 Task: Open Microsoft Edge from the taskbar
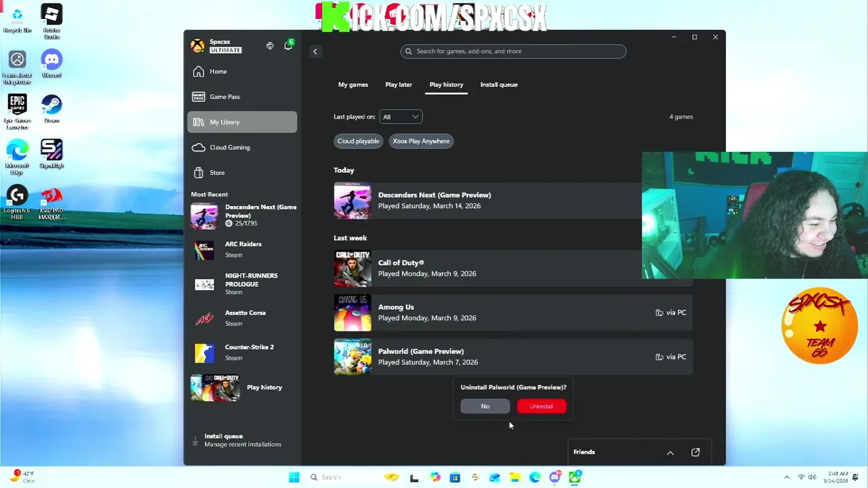pos(534,477)
